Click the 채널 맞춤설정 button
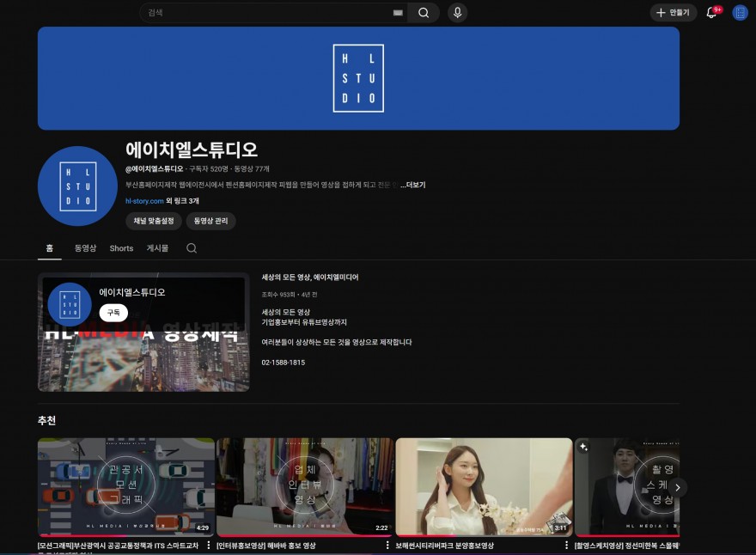This screenshot has height=555, width=756. point(153,221)
